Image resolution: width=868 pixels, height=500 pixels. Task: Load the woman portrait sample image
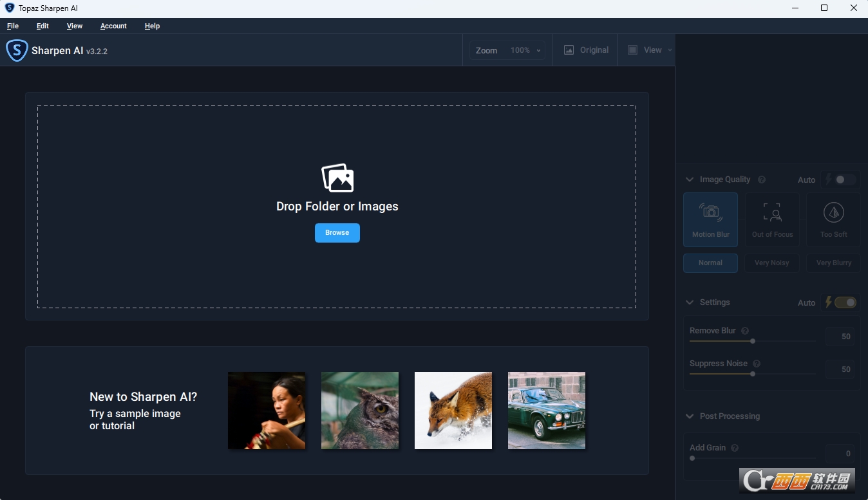(267, 411)
